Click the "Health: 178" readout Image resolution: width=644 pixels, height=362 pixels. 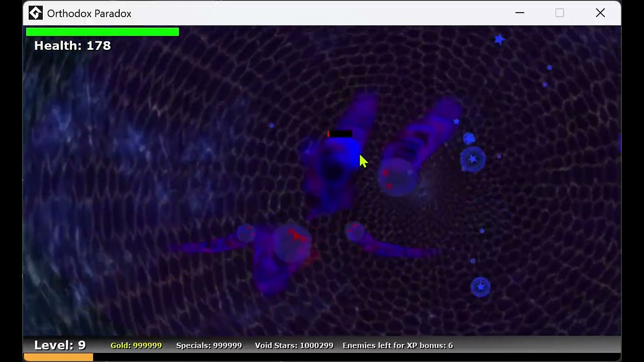pyautogui.click(x=72, y=46)
